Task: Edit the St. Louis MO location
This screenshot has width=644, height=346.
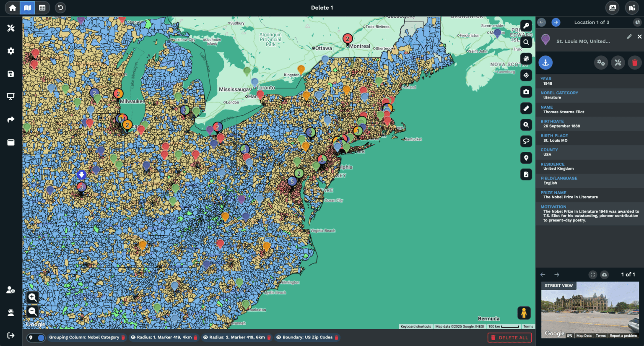Action: click(629, 37)
